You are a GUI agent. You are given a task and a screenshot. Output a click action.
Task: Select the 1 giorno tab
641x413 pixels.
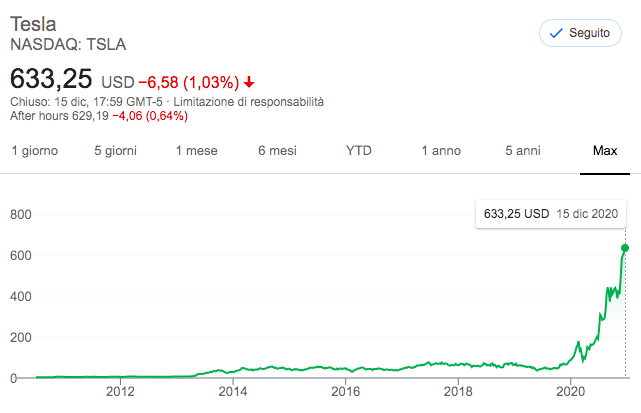click(34, 151)
